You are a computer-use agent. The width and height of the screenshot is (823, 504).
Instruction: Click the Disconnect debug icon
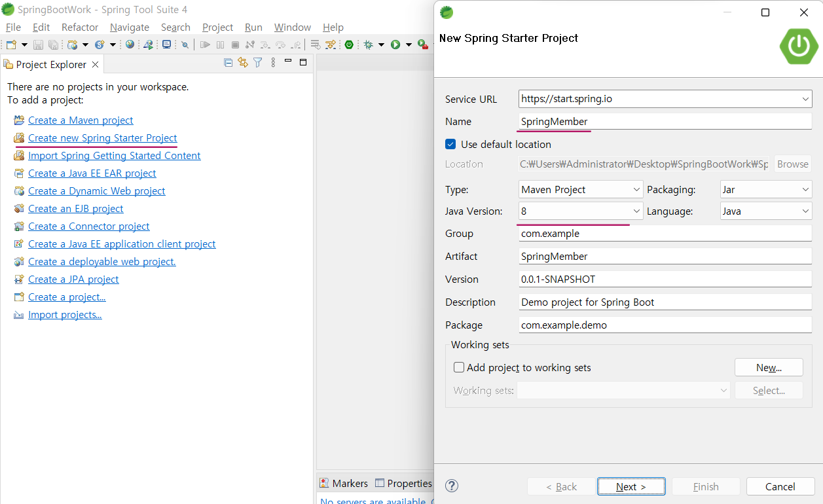click(250, 45)
